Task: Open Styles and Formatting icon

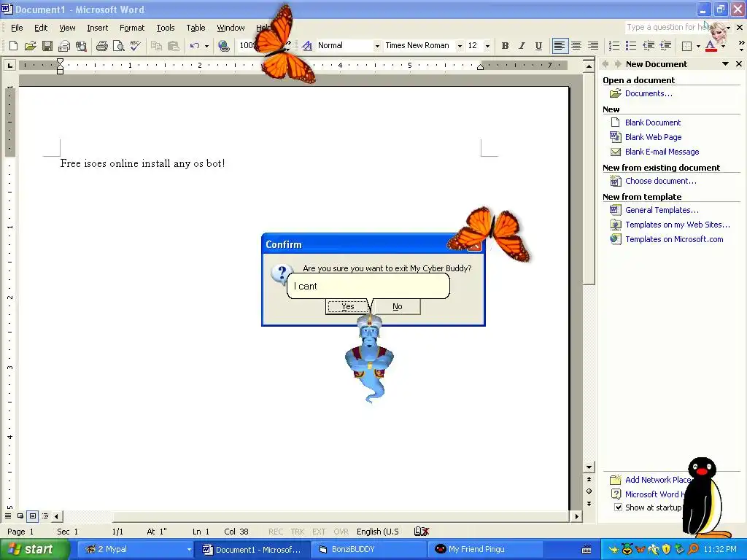Action: [x=307, y=46]
